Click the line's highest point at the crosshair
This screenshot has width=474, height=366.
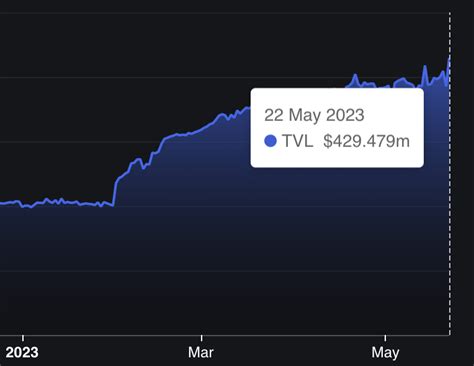click(x=449, y=59)
